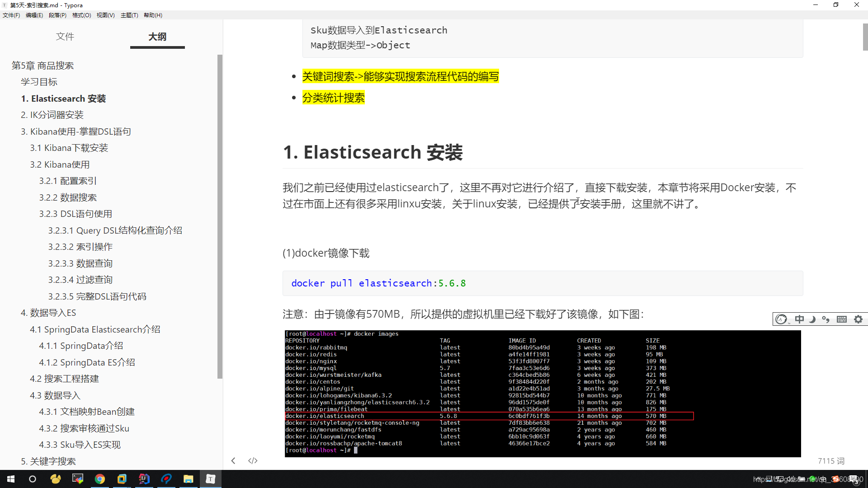Select outline item 1. Elasticsearch 安装
The width and height of the screenshot is (868, 488).
[63, 99]
